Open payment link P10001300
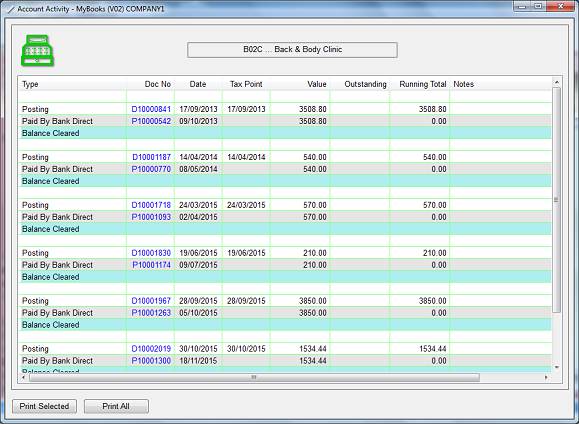 coord(151,360)
